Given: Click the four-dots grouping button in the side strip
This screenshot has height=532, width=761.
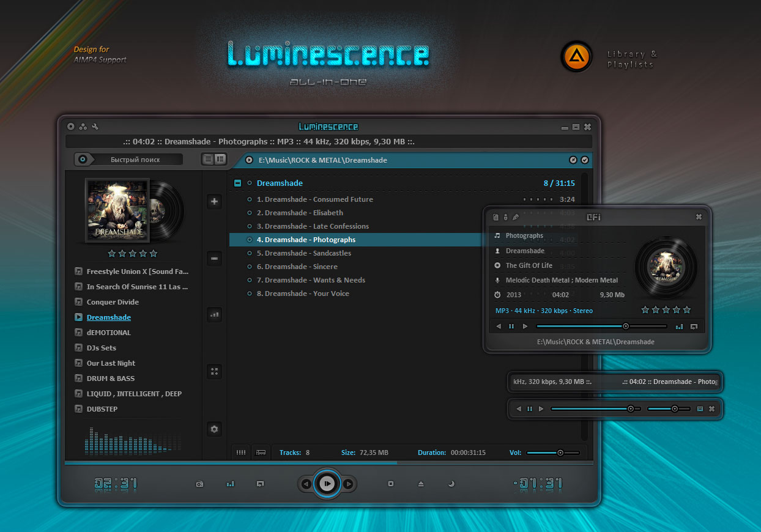Looking at the screenshot, I should (x=214, y=371).
